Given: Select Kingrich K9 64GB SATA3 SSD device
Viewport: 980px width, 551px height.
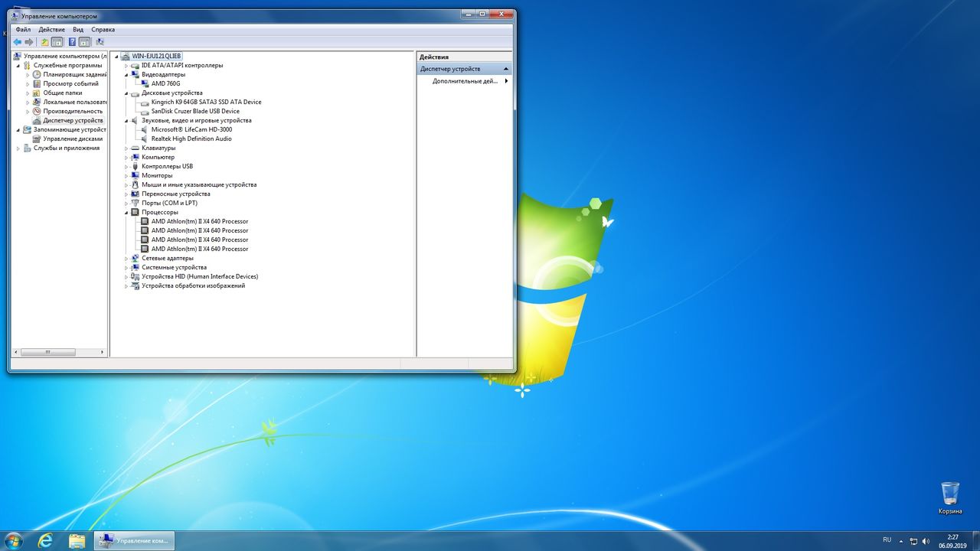Looking at the screenshot, I should [x=206, y=102].
